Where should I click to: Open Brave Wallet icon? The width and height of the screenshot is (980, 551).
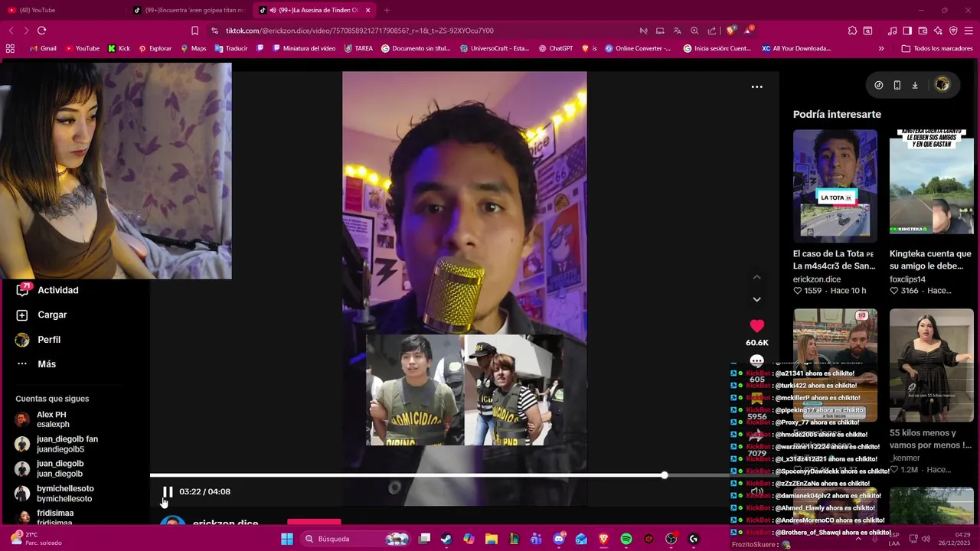pyautogui.click(x=923, y=31)
